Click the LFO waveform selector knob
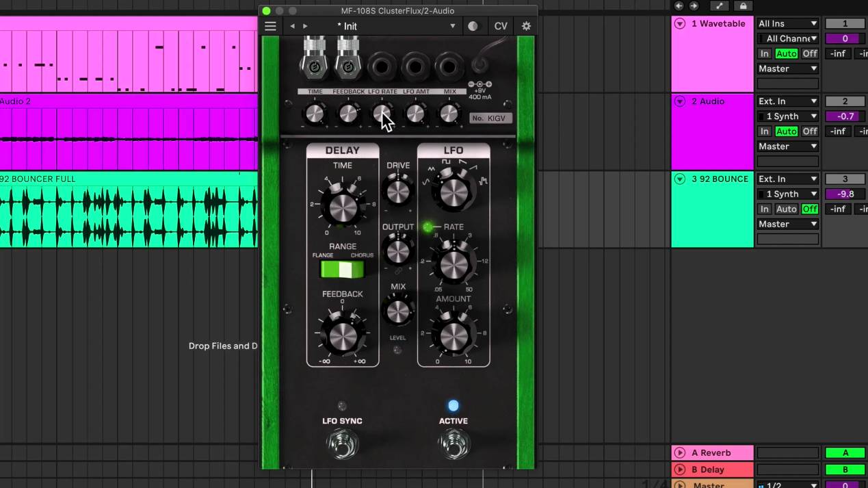Image resolution: width=868 pixels, height=488 pixels. coord(453,192)
